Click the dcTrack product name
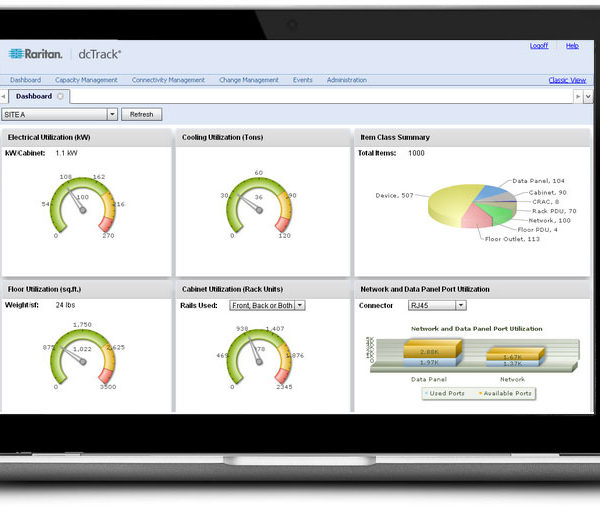This screenshot has height=515, width=600. (x=99, y=54)
